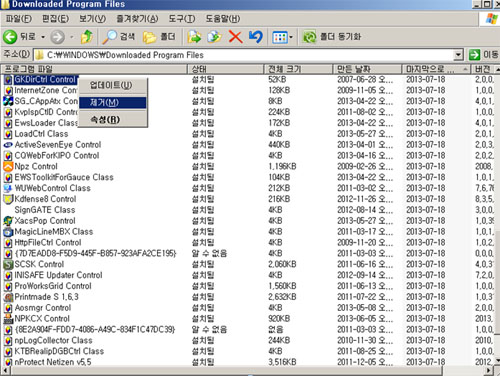This screenshot has width=500, height=376.
Task: Click the NPKCX Control icon
Action: pos(8,319)
